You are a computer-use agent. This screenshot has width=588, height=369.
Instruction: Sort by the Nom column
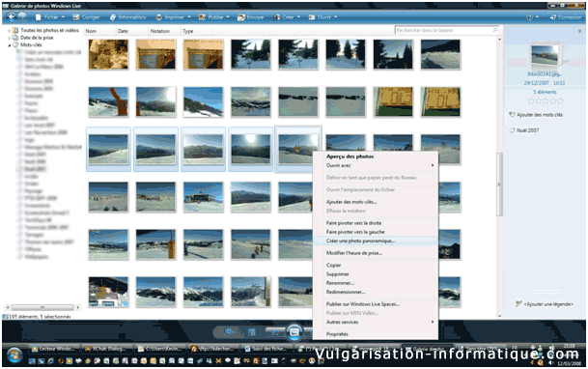[99, 31]
